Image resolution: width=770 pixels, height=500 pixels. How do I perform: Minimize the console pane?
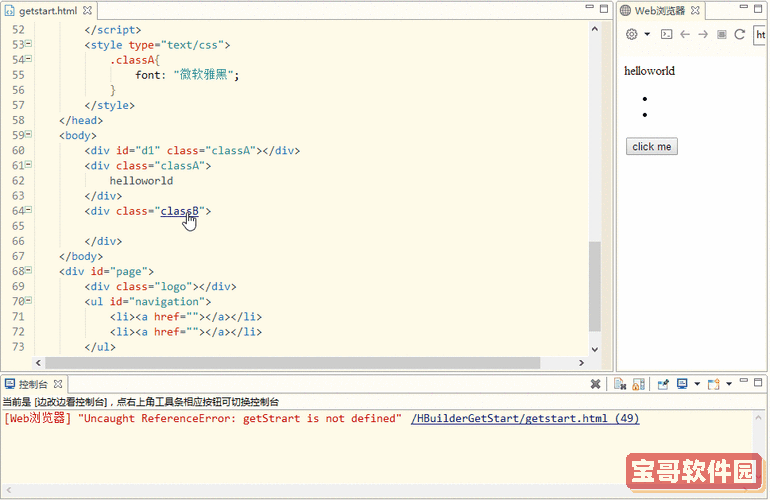click(x=743, y=381)
